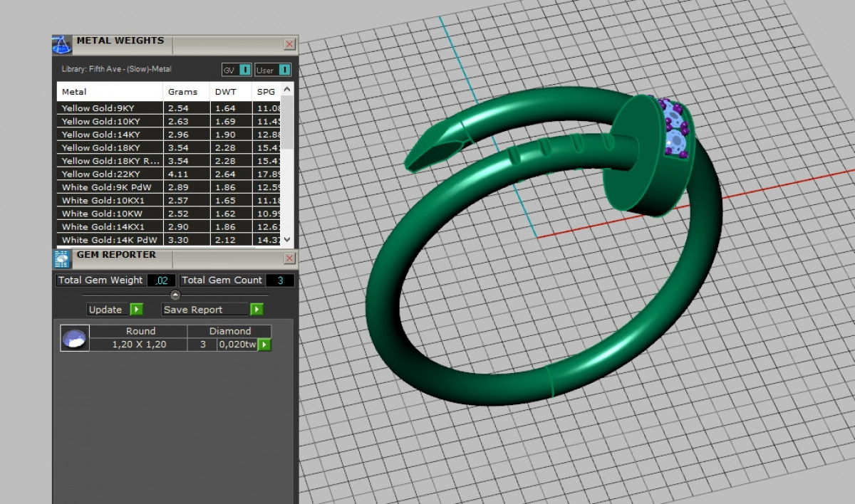Close the Gem Reporter panel

point(289,258)
